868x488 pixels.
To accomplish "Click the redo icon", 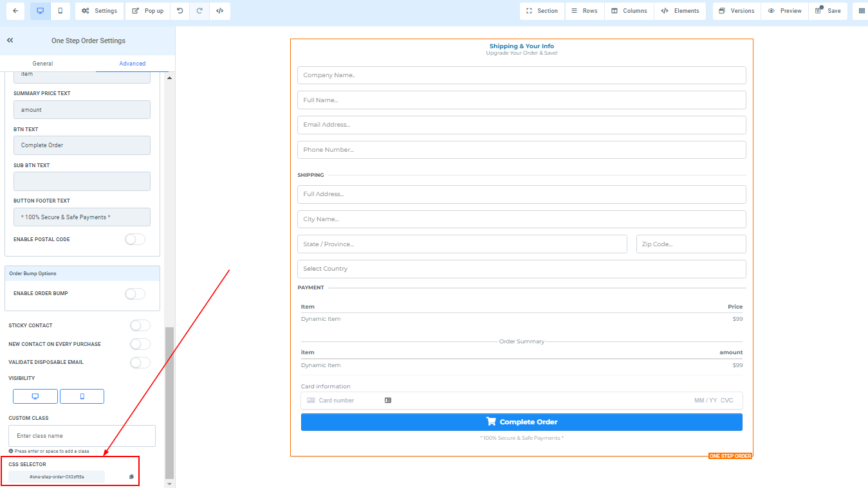I will click(x=199, y=11).
